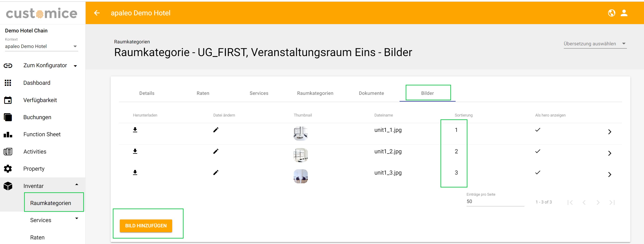Click the Thumbnail column header
Image resolution: width=644 pixels, height=244 pixels.
click(x=303, y=115)
